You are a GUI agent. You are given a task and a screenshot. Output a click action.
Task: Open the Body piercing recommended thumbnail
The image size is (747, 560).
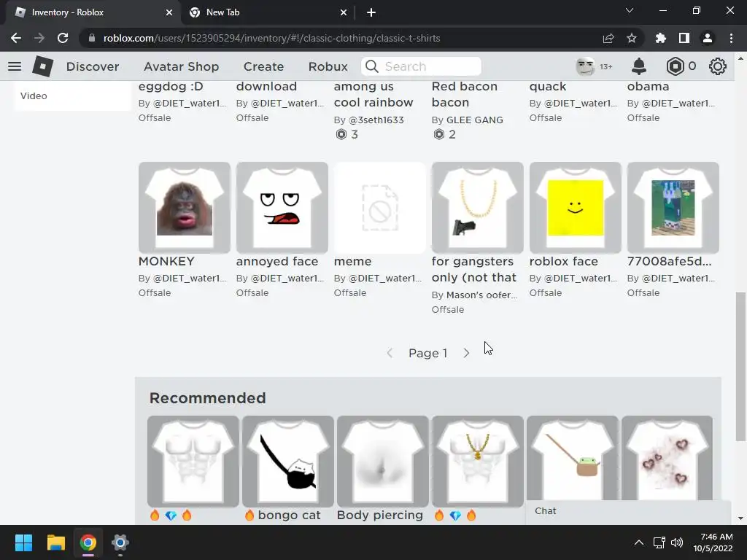point(382,461)
